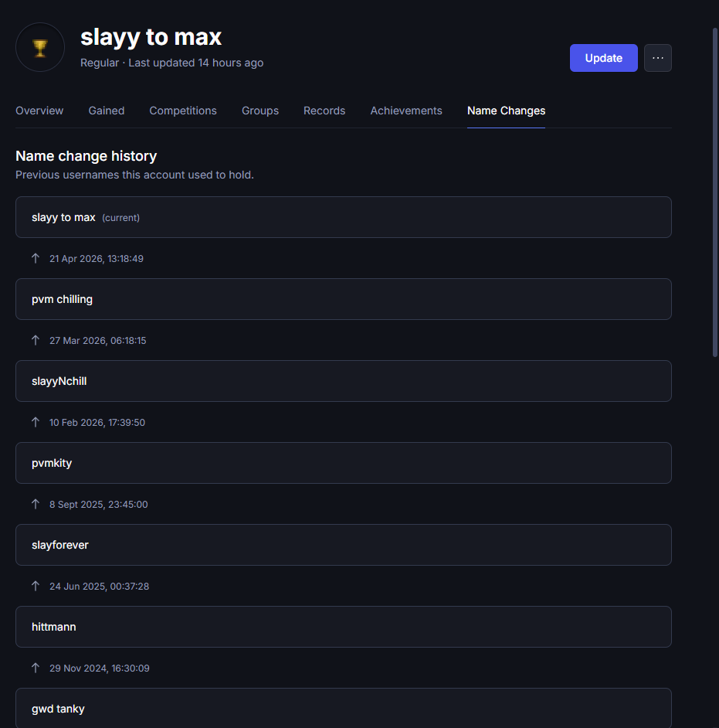719x728 pixels.
Task: Click the gold trophy avatar icon
Action: (x=40, y=48)
